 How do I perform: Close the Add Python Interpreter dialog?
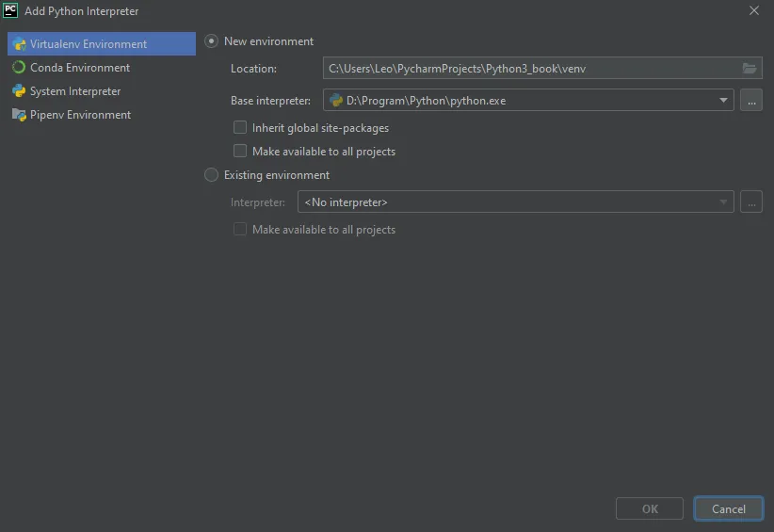[x=753, y=10]
